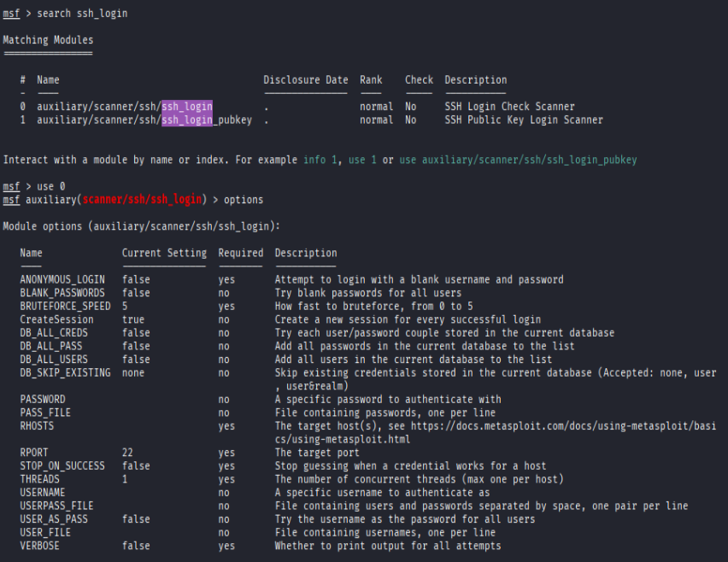Image resolution: width=728 pixels, height=562 pixels.
Task: Click the "options" command text
Action: click(x=248, y=199)
